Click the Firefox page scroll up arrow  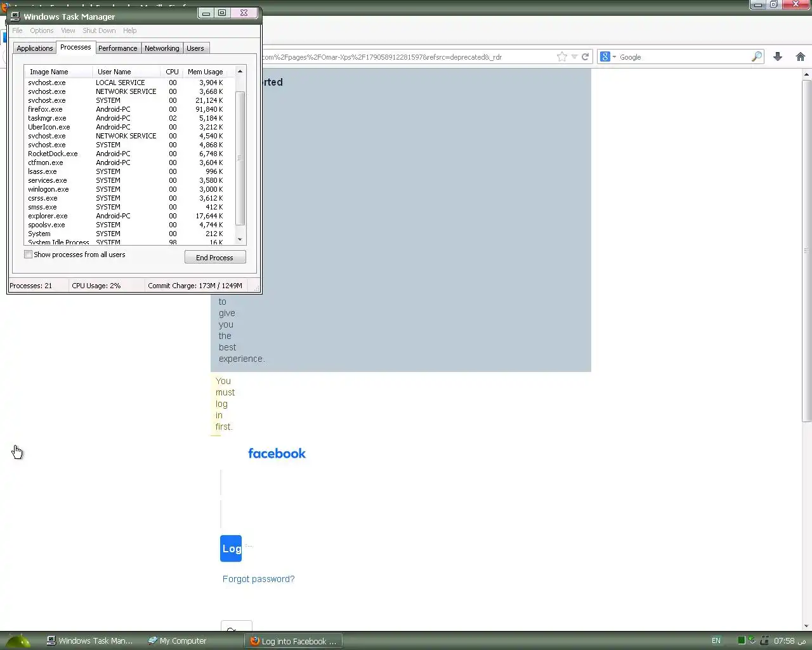click(x=806, y=74)
